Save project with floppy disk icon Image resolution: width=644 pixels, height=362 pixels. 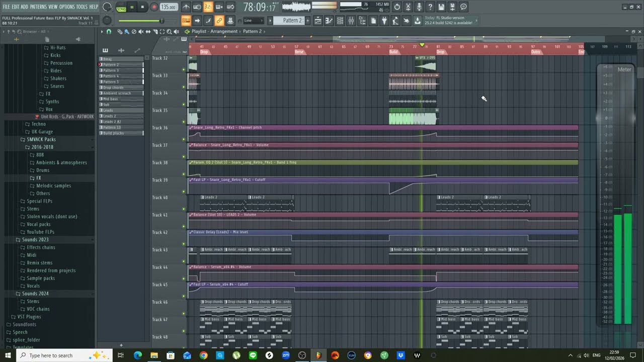(x=441, y=7)
